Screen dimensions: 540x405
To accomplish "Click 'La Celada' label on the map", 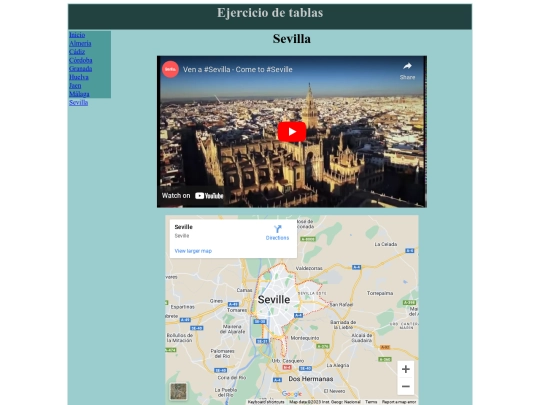I will [386, 244].
